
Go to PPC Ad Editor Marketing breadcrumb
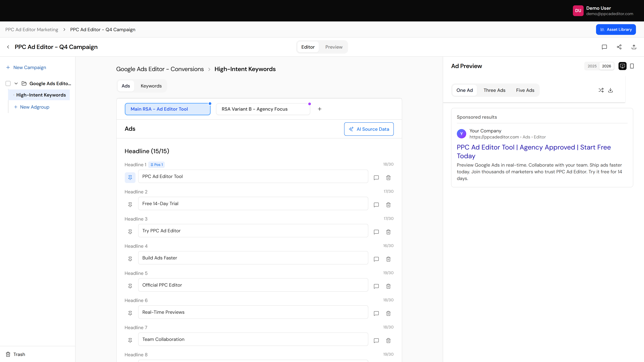pos(32,29)
